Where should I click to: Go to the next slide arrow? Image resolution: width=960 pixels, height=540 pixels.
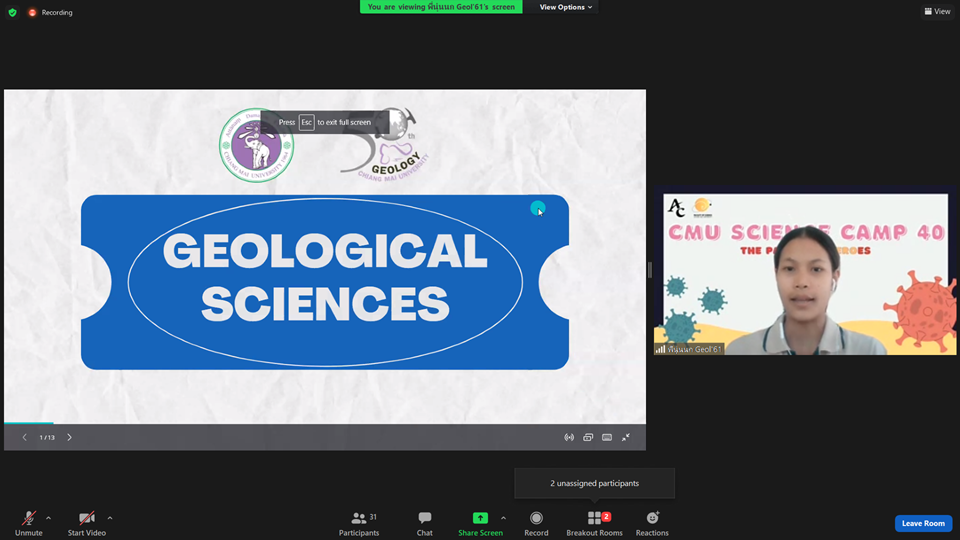coord(69,437)
